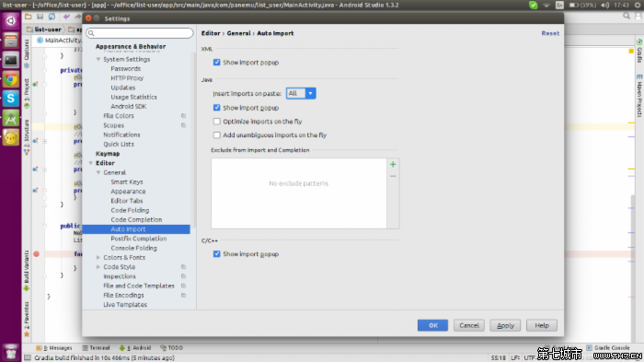Open the Gradle Console tab
The height and width of the screenshot is (362, 644).
(608, 348)
